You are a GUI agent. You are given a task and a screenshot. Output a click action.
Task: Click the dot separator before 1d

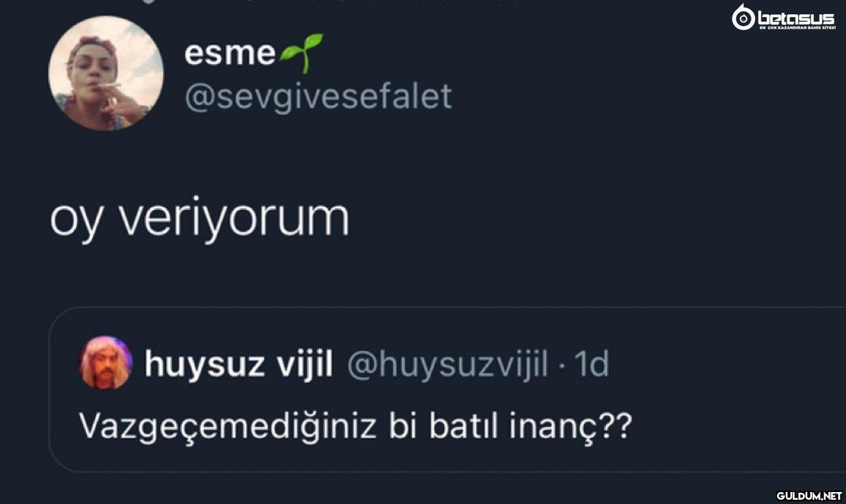point(561,367)
